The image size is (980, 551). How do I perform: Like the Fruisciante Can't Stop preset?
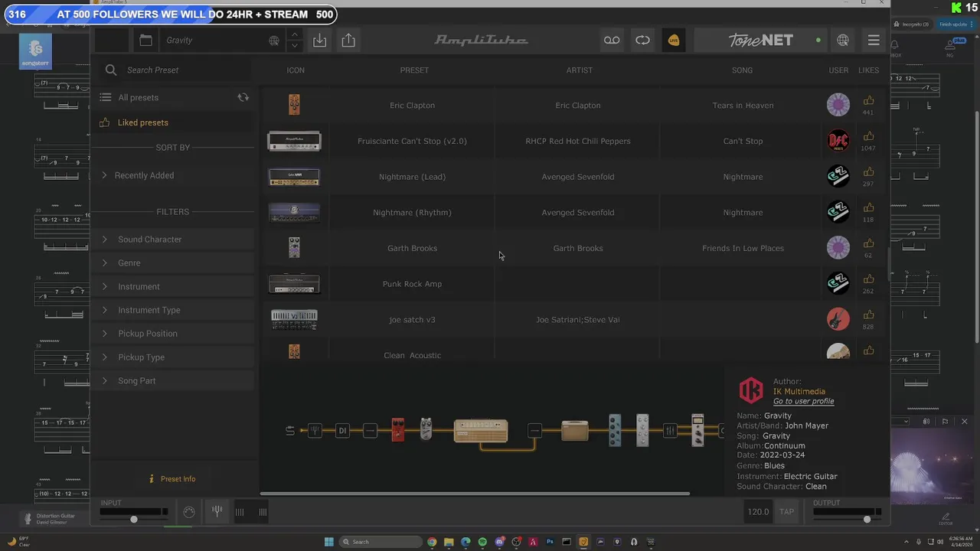point(868,136)
